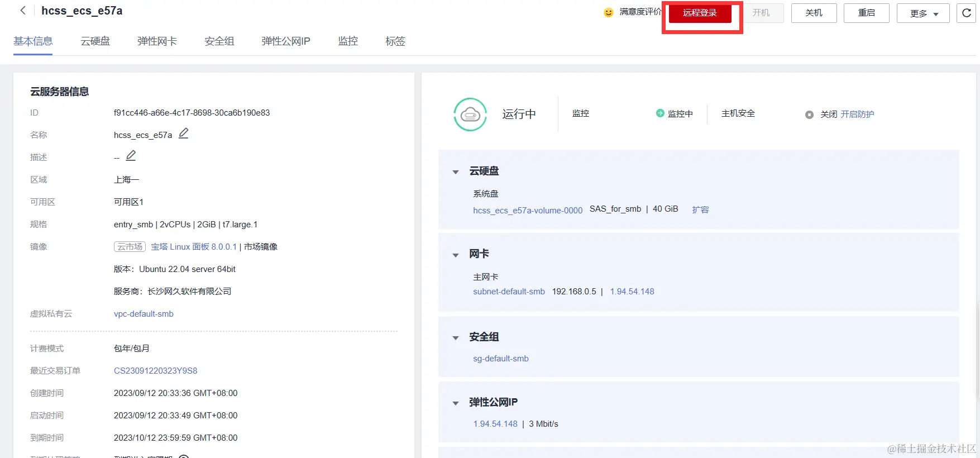Restart the server with 重启
Viewport: 980px width, 458px height.
867,13
